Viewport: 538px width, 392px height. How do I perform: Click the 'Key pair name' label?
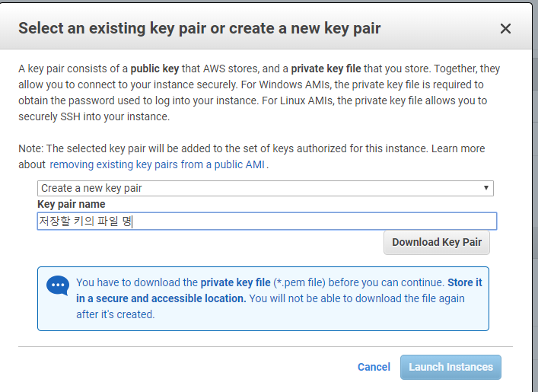pos(72,204)
